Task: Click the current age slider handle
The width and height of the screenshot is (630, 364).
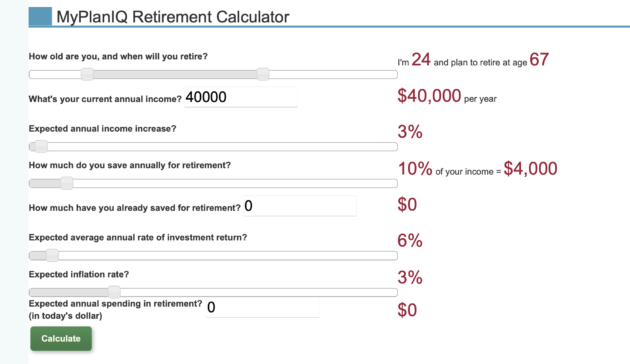Action: click(x=87, y=74)
